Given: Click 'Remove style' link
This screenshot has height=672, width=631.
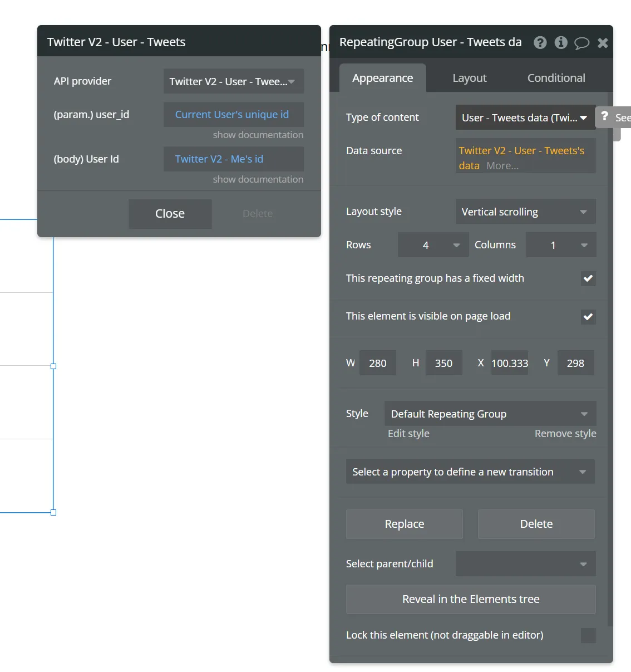Looking at the screenshot, I should pos(565,434).
